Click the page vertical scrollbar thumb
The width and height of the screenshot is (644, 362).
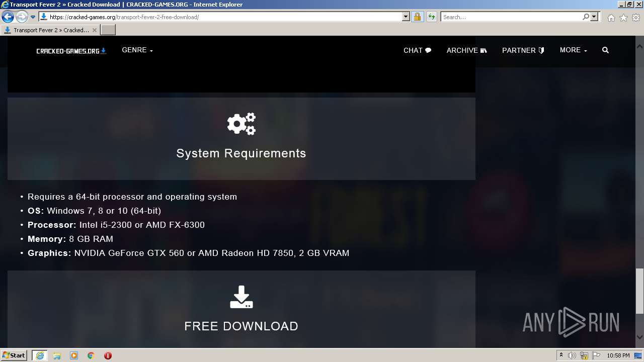639,291
